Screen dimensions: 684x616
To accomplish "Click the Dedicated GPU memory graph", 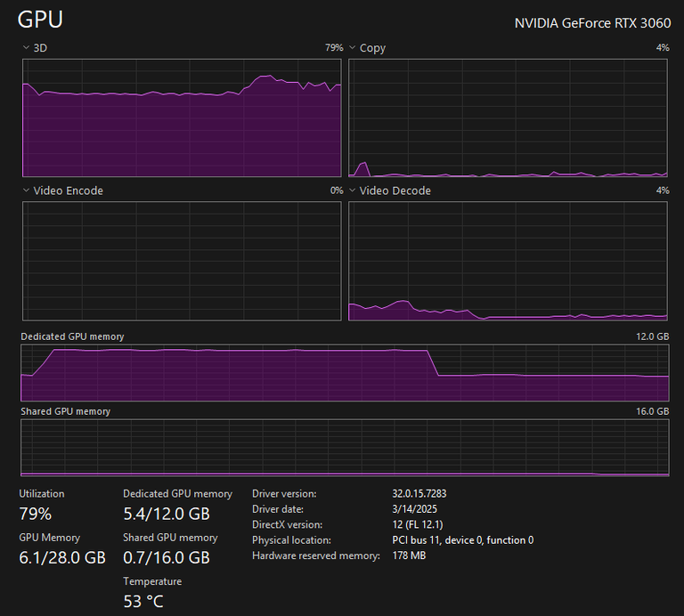I will point(345,373).
